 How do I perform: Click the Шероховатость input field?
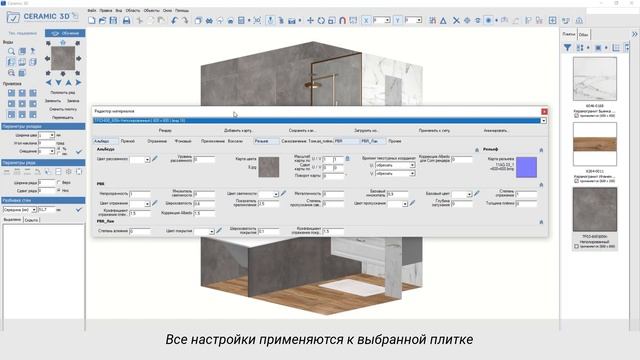tap(204, 203)
